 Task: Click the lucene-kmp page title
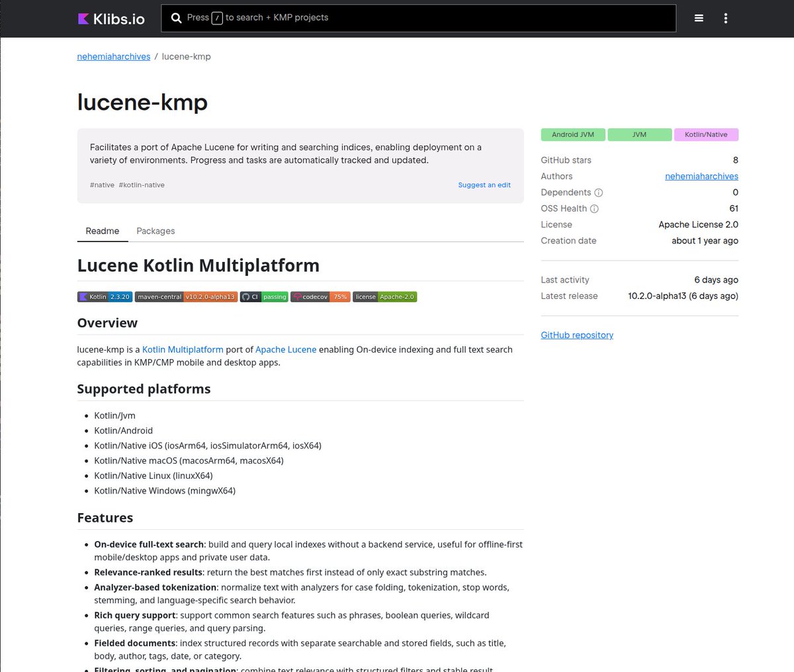coord(142,103)
